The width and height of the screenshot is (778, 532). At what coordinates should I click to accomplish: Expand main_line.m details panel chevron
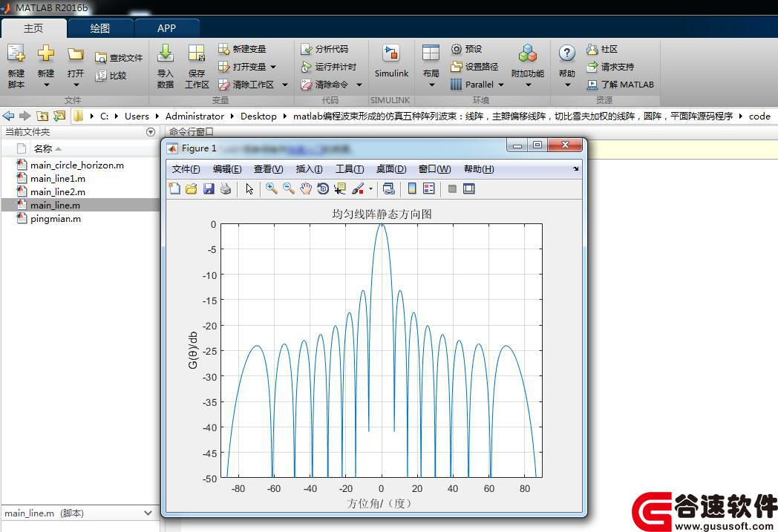click(x=148, y=513)
